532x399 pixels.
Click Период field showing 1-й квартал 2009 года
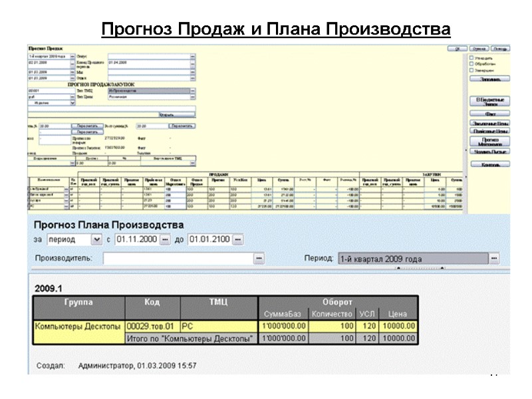click(x=413, y=259)
